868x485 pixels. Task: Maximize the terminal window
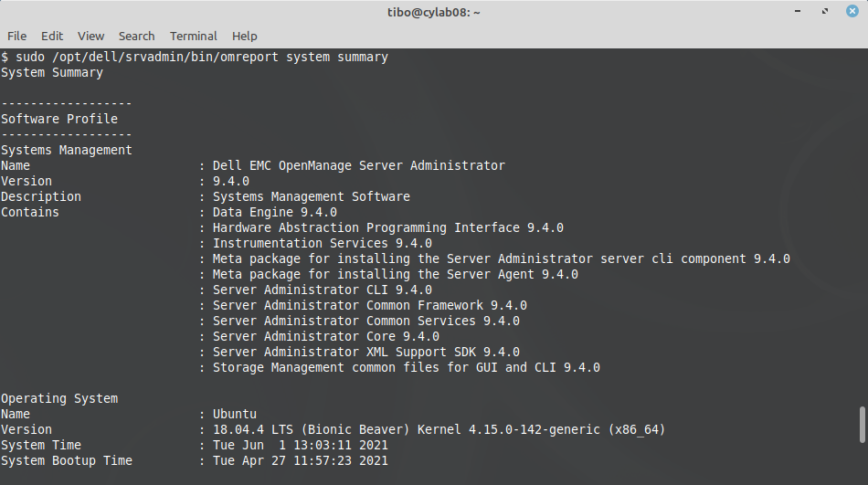[x=823, y=12]
